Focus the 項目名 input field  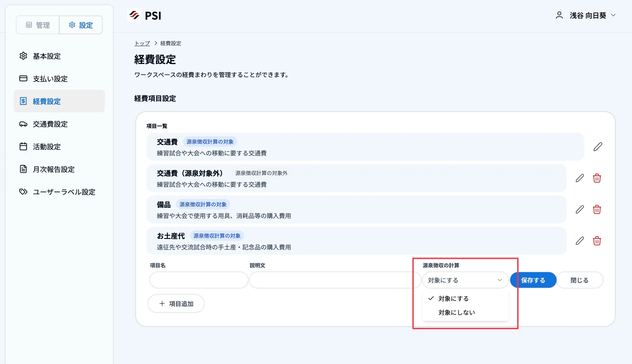[x=199, y=280]
